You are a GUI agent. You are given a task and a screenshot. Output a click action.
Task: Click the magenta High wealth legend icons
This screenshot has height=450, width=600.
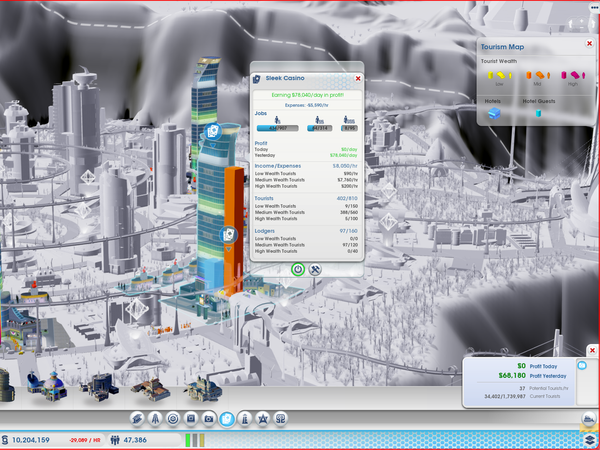pyautogui.click(x=573, y=75)
